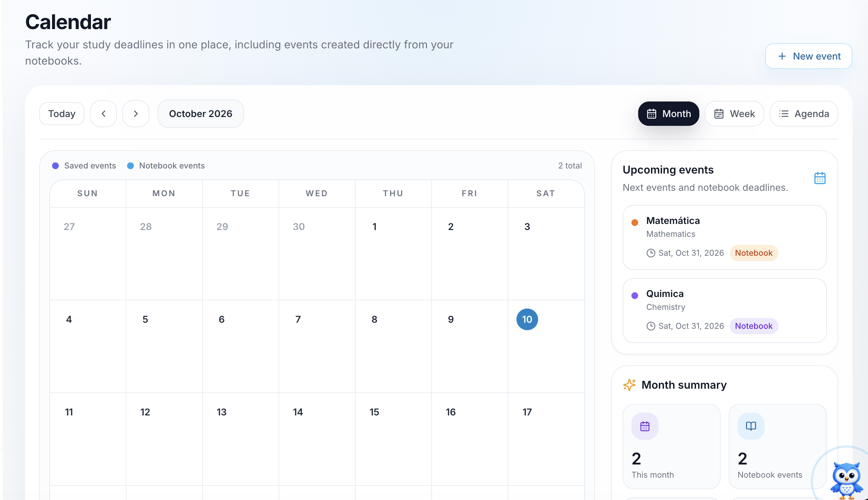Click the clock icon on the Matemática date
Screen dimensions: 868x500
tap(651, 253)
